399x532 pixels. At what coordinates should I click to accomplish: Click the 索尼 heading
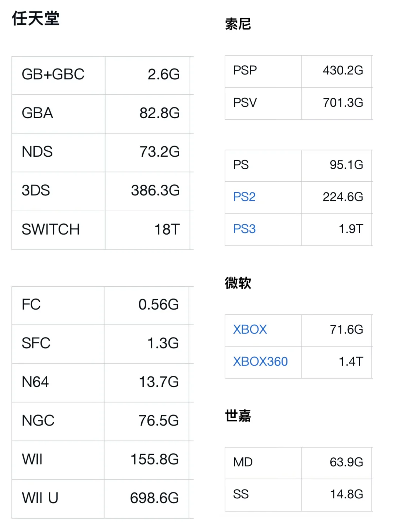(238, 24)
